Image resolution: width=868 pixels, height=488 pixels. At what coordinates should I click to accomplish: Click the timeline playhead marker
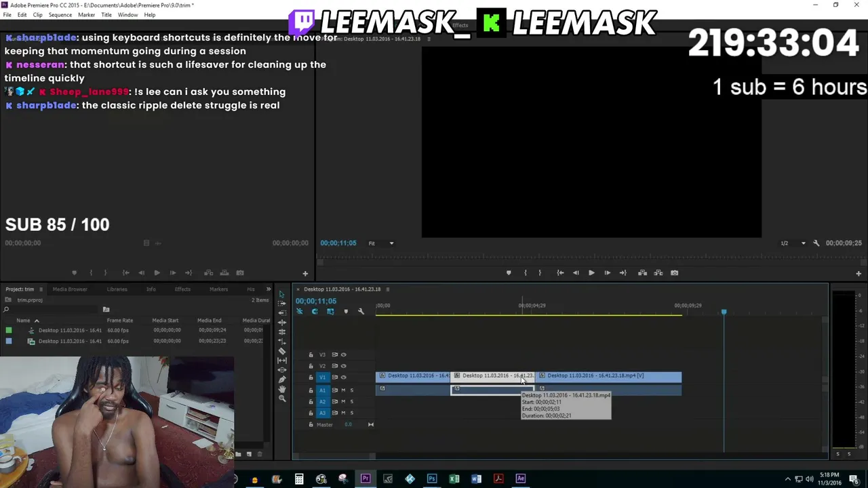pos(724,312)
